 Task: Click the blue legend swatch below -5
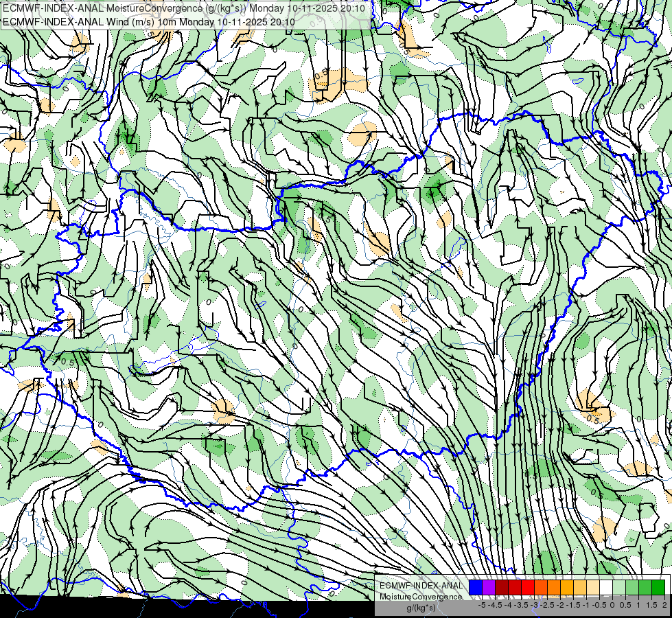(476, 588)
